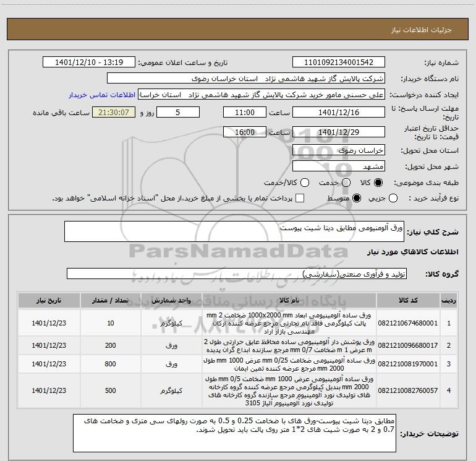Select the جزیی purchase type radio
This screenshot has width=476, height=461.
coord(393,198)
